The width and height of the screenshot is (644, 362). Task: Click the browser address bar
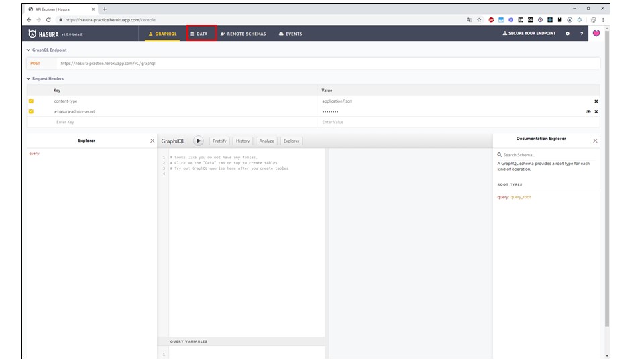[x=263, y=20]
